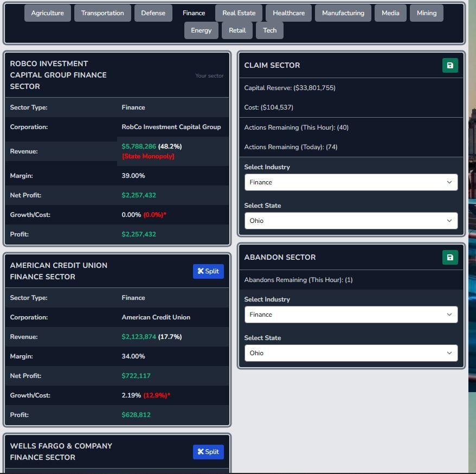This screenshot has height=474, width=476.
Task: Open the Transportation industry tab
Action: click(x=102, y=13)
